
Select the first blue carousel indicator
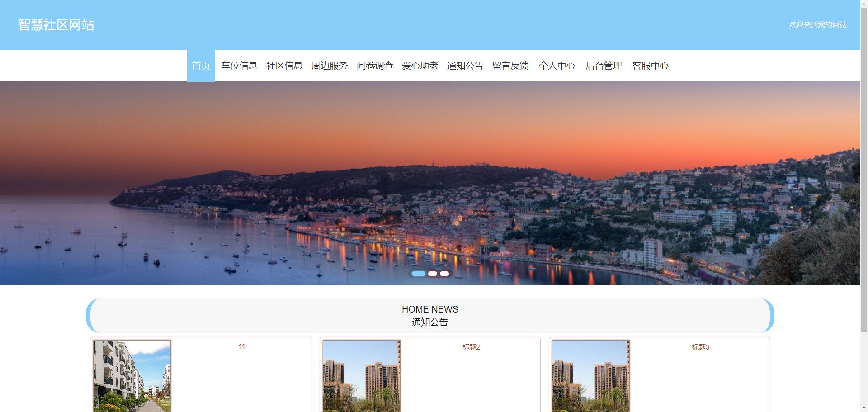click(x=419, y=274)
